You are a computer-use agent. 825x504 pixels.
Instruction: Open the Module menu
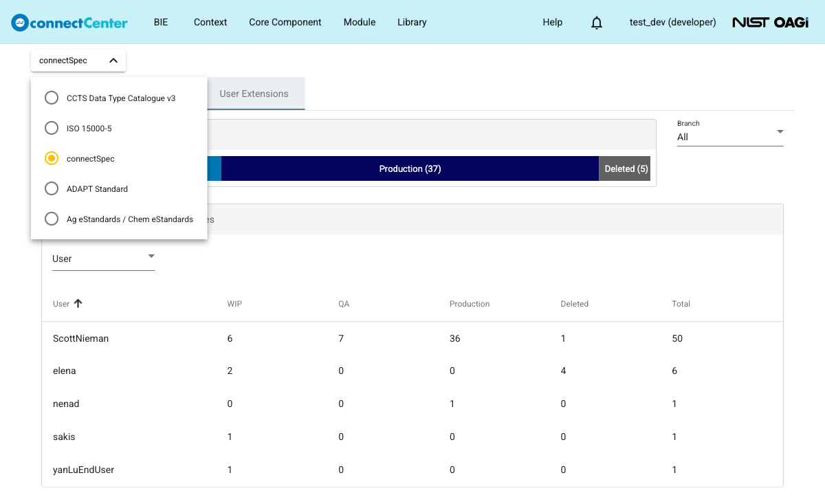(360, 22)
